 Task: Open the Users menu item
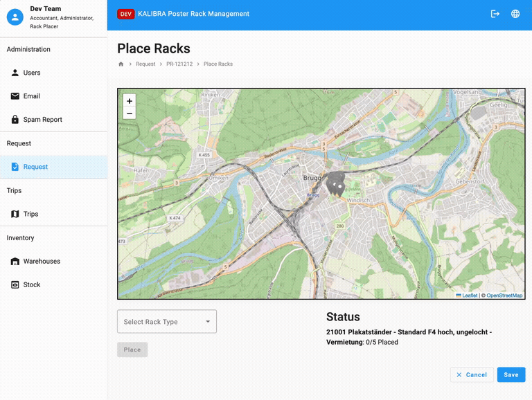(x=53, y=73)
